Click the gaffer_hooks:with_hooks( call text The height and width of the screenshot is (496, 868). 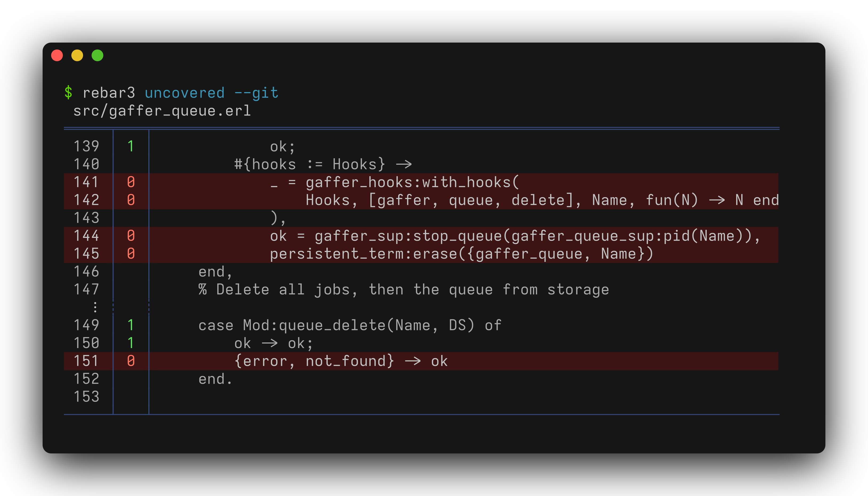[x=412, y=182]
